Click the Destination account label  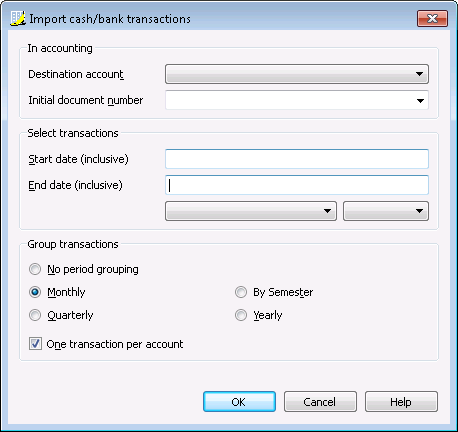pos(76,74)
